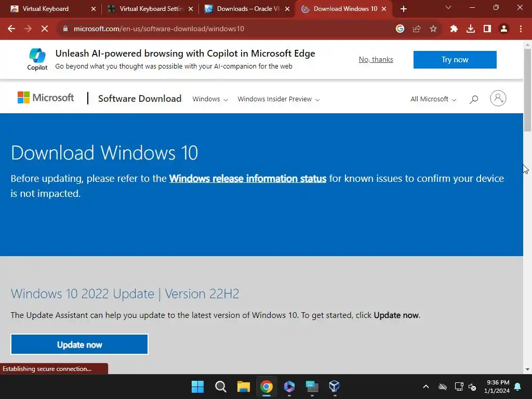Open the Google account icon in address bar
532x399 pixels.
pyautogui.click(x=400, y=29)
